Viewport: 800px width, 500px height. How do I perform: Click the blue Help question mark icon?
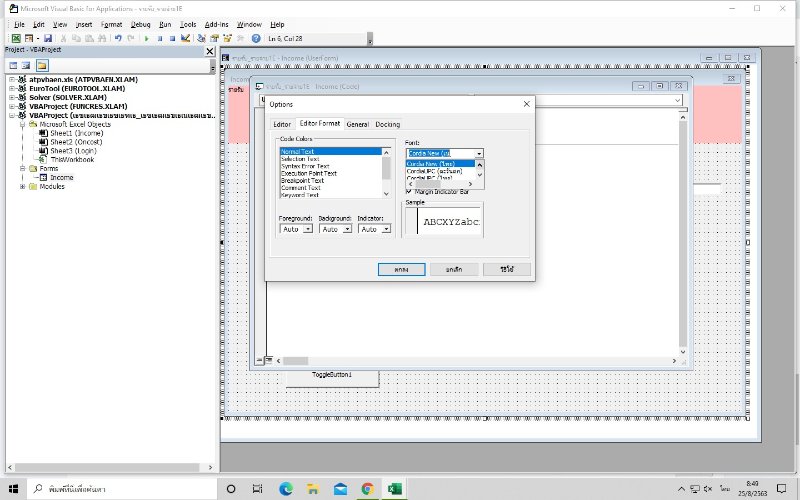(x=256, y=38)
